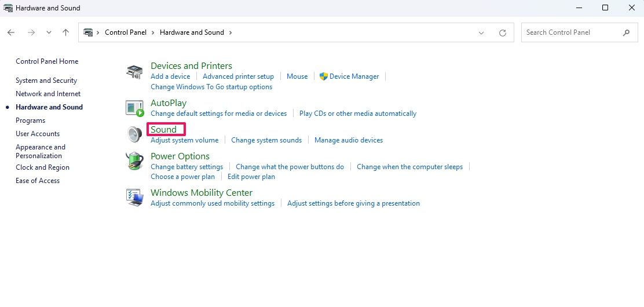Click the Sound speaker icon
The height and width of the screenshot is (307, 644).
pos(134,134)
